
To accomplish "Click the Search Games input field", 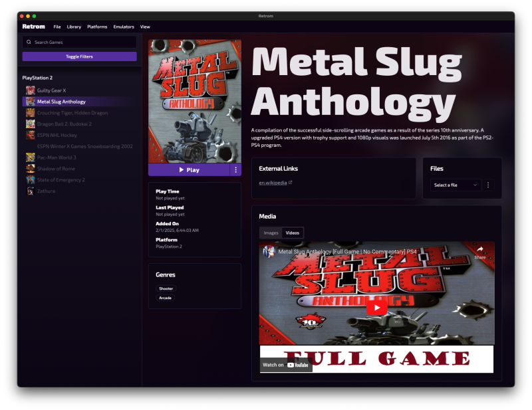I will point(79,42).
